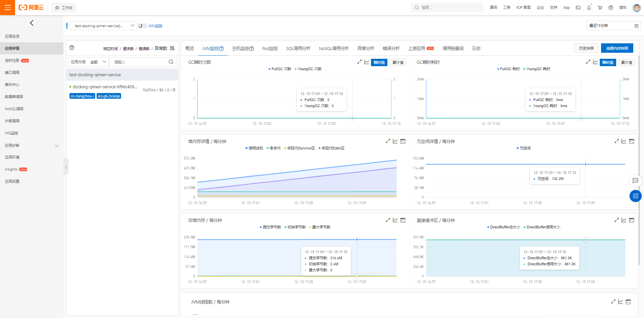Click the 历史快照 button
This screenshot has height=318, width=644.
click(x=586, y=48)
